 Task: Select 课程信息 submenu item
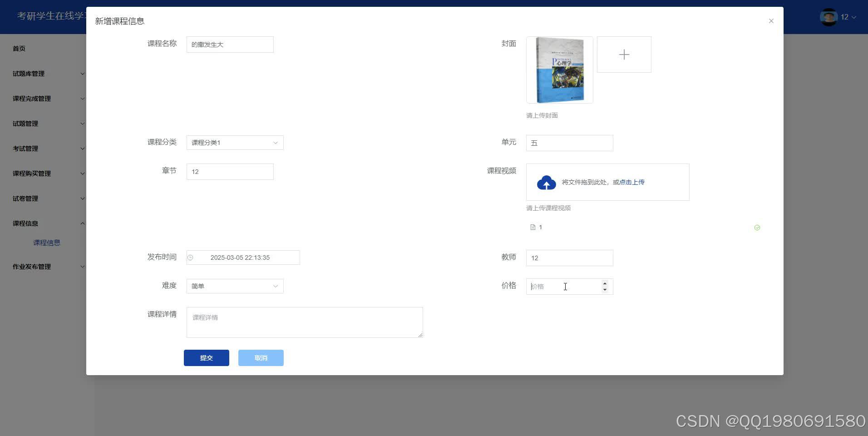47,242
